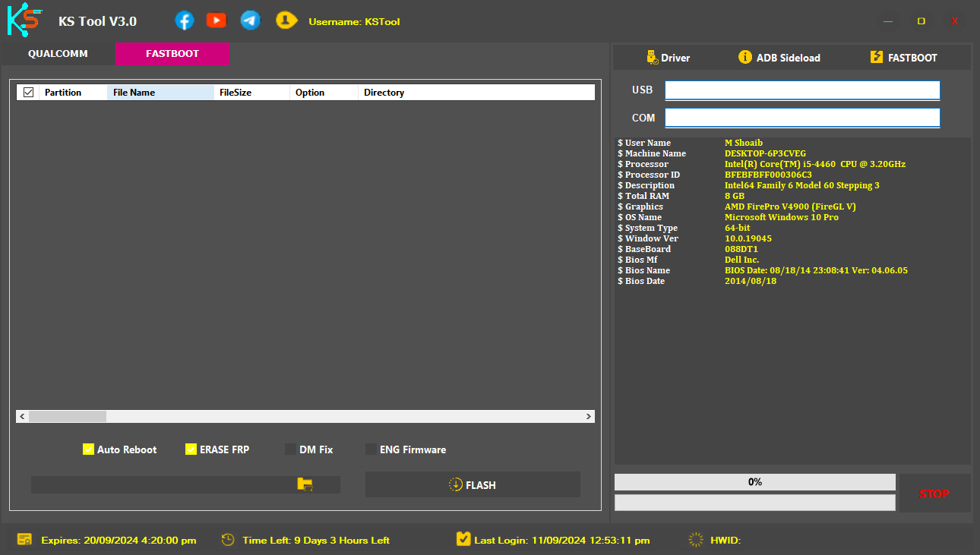This screenshot has height=555, width=980.
Task: Click the FileSize column header
Action: coord(251,93)
